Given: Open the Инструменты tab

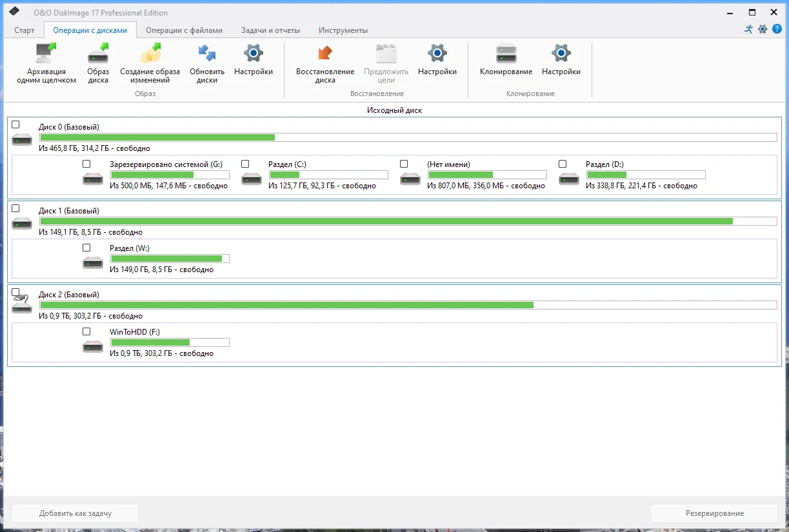Looking at the screenshot, I should coord(343,30).
